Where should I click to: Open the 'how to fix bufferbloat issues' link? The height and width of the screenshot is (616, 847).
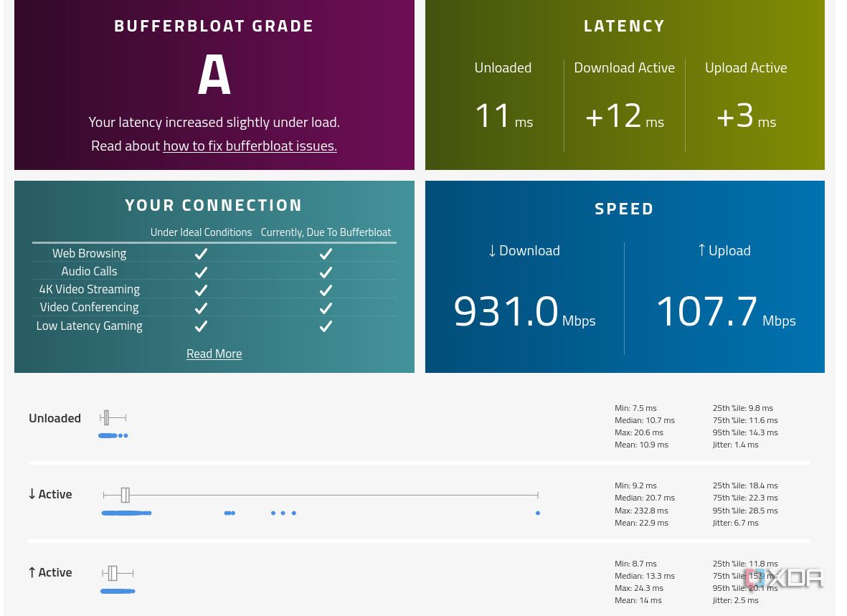pos(250,146)
